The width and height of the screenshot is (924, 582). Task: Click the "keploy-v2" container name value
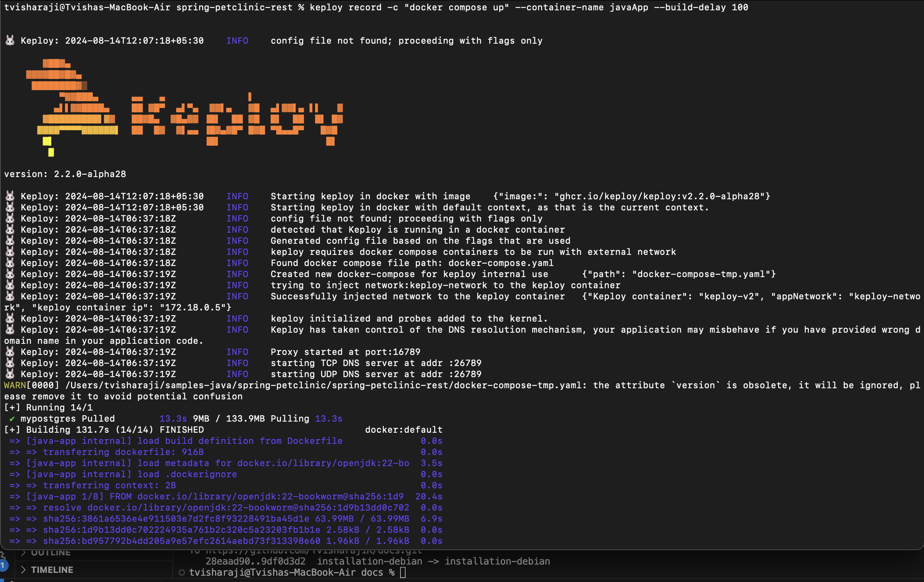729,296
